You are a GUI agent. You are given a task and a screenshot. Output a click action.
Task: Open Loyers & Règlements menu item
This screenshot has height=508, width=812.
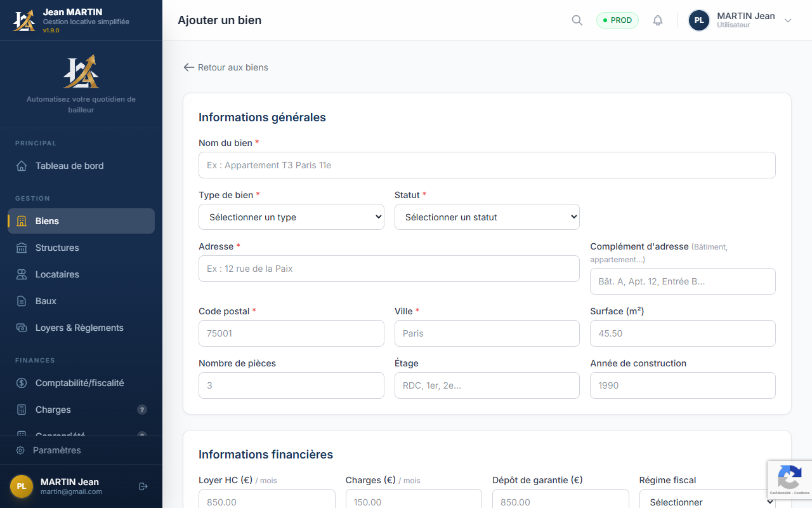79,328
